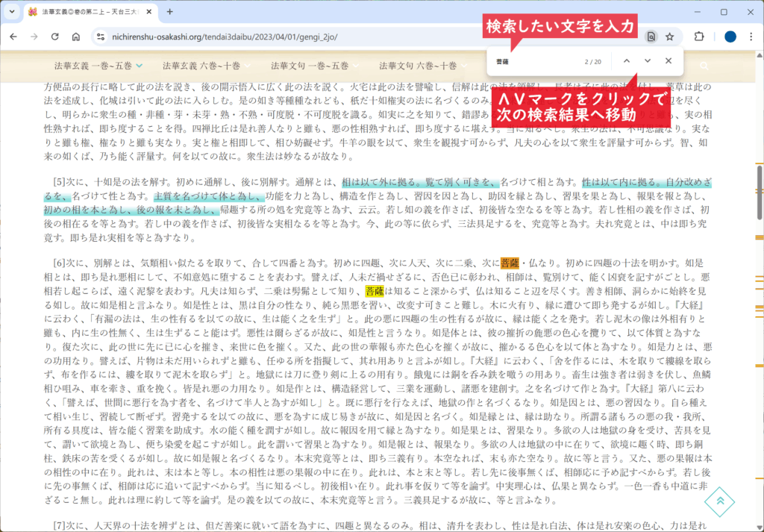764x532 pixels.
Task: Open a new browser tab
Action: pos(169,12)
